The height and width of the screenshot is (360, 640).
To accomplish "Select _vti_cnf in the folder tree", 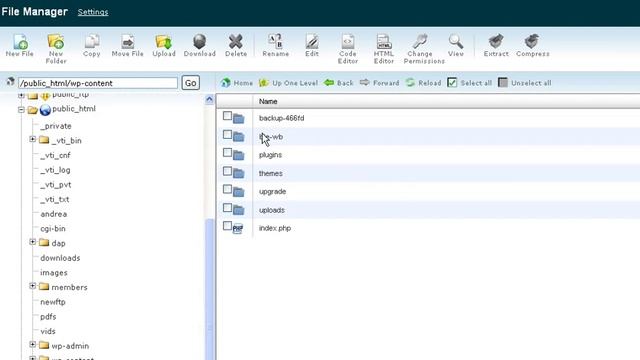I will click(56, 156).
